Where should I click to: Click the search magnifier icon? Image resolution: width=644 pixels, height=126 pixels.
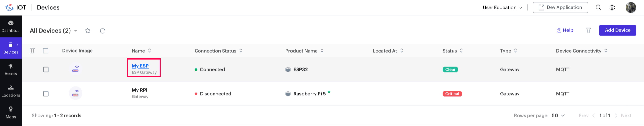pos(598,7)
